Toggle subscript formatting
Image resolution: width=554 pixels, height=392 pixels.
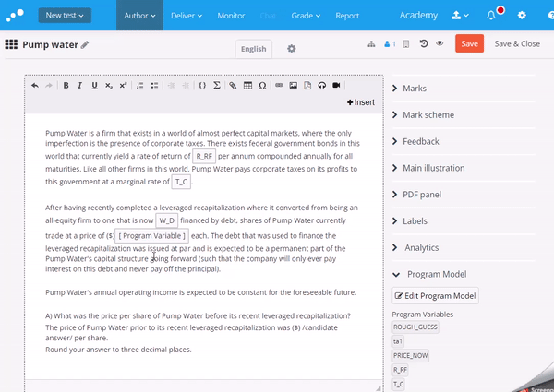(x=109, y=86)
